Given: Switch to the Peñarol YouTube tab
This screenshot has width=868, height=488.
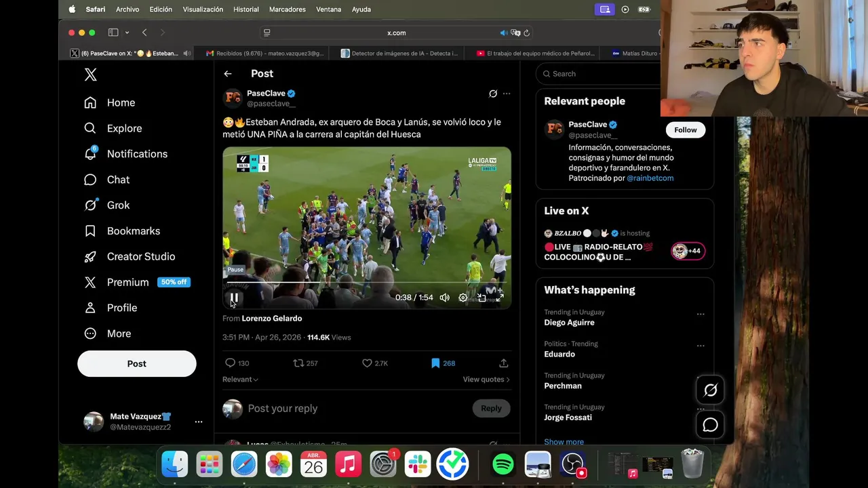Looking at the screenshot, I should click(535, 54).
